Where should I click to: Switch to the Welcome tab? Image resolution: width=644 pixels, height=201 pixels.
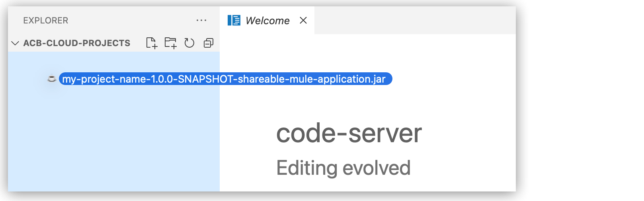(267, 21)
